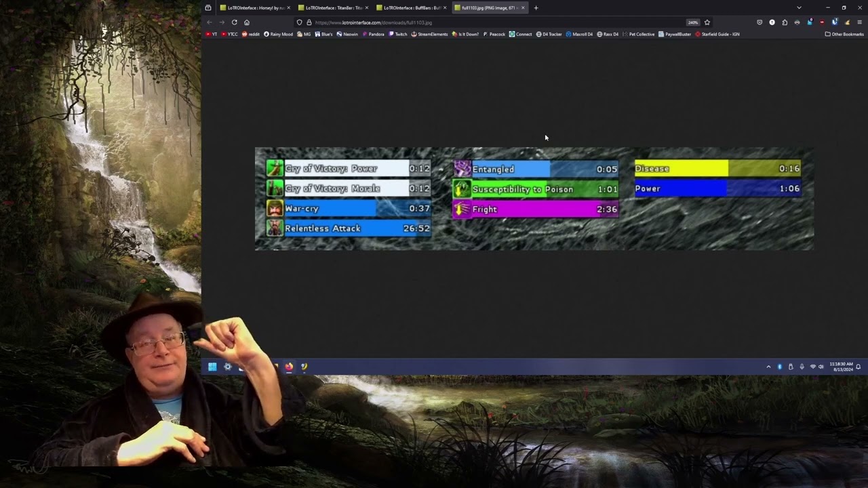The width and height of the screenshot is (868, 488).
Task: Reload the current page
Action: (235, 22)
